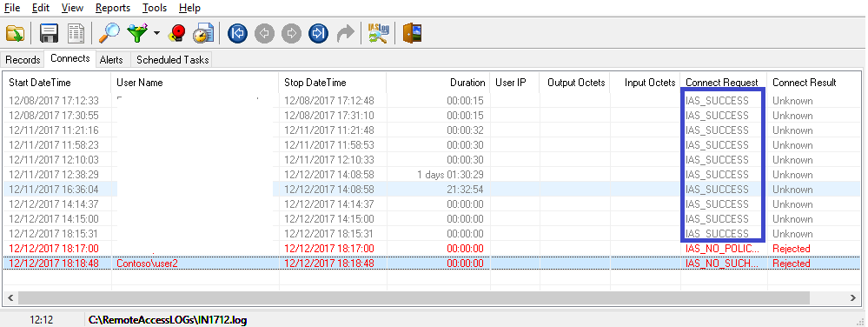The height and width of the screenshot is (327, 868).
Task: Select row starting 12/11/2017 12:38:29
Action: 433,175
